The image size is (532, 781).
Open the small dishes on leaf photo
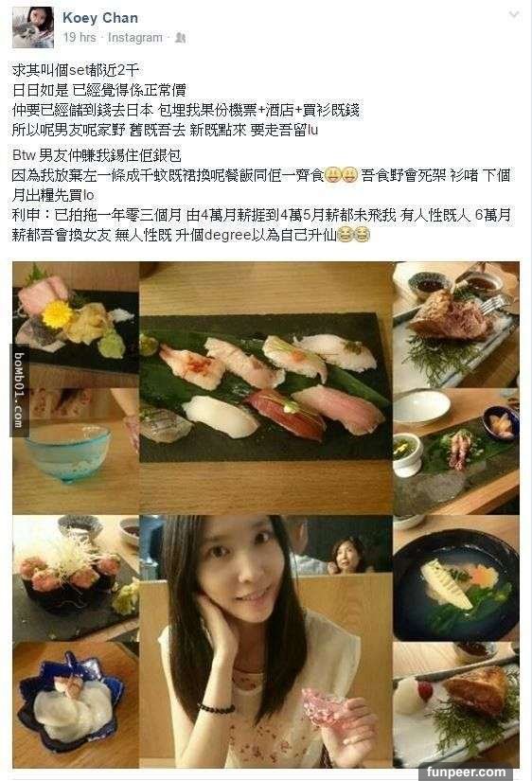tap(455, 452)
